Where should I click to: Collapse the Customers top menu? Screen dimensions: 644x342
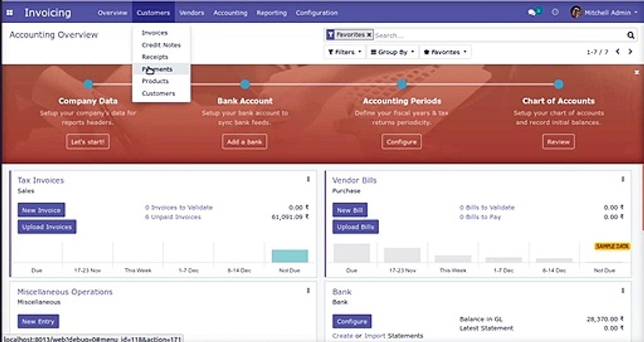pos(154,13)
